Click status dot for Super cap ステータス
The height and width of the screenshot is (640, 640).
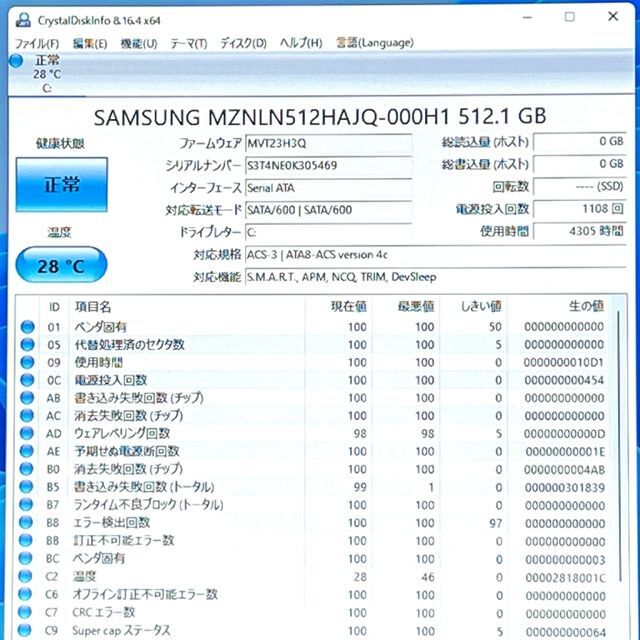(x=24, y=630)
